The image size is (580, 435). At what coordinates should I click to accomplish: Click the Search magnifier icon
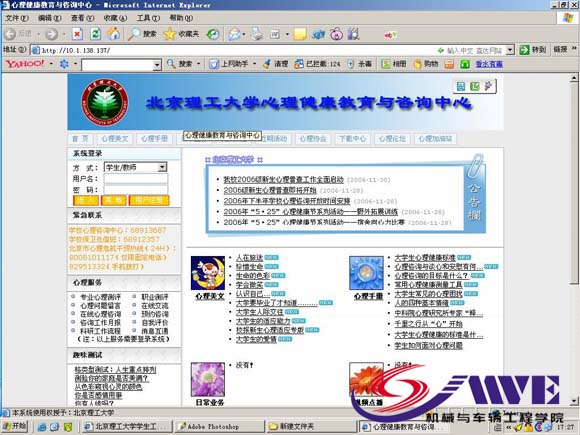pos(134,34)
